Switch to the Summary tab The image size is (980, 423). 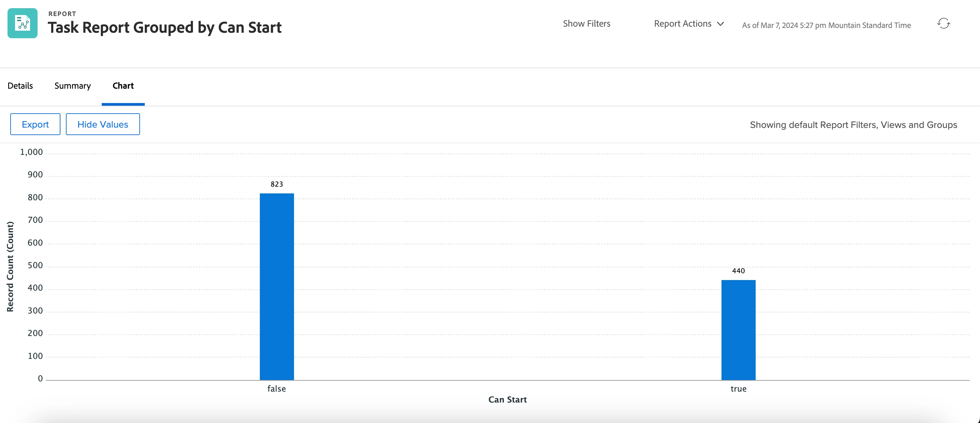(73, 86)
